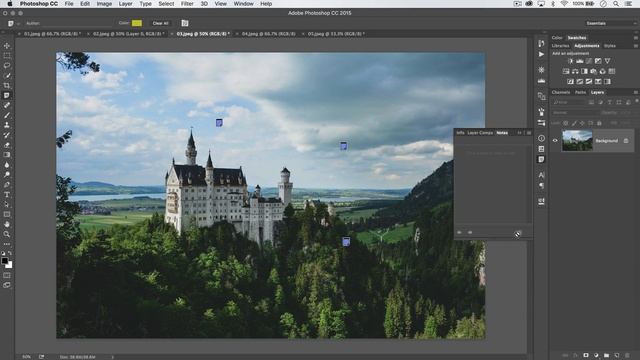Screen dimensions: 640x360
Task: Toggle Notes panel from options bar icon
Action: pos(185,23)
